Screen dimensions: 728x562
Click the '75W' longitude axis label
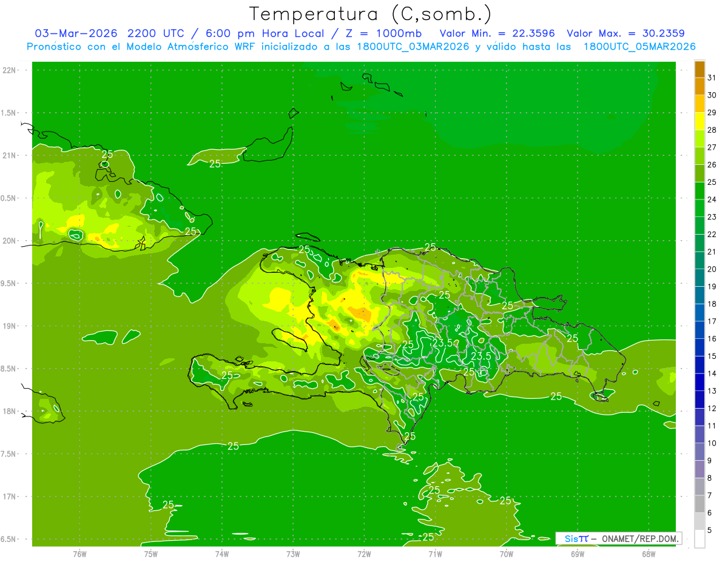(151, 554)
